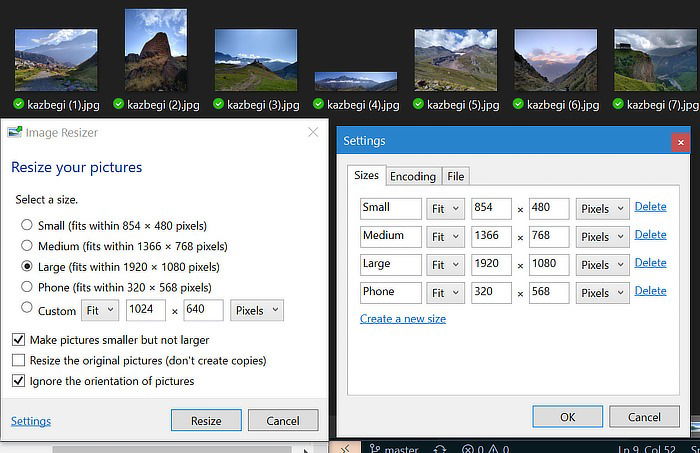Click the Image Resizer title bar icon

click(x=15, y=132)
